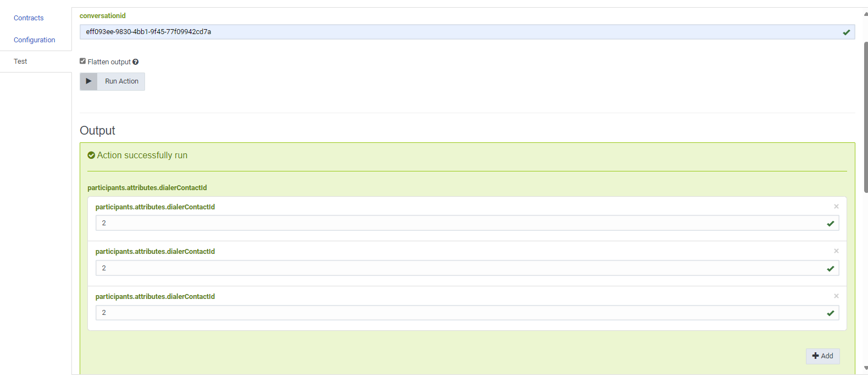Open the Contracts tab
This screenshot has height=377, width=868.
click(x=29, y=18)
